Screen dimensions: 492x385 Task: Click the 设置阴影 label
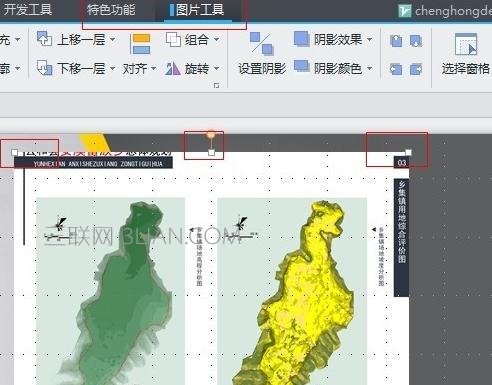262,68
